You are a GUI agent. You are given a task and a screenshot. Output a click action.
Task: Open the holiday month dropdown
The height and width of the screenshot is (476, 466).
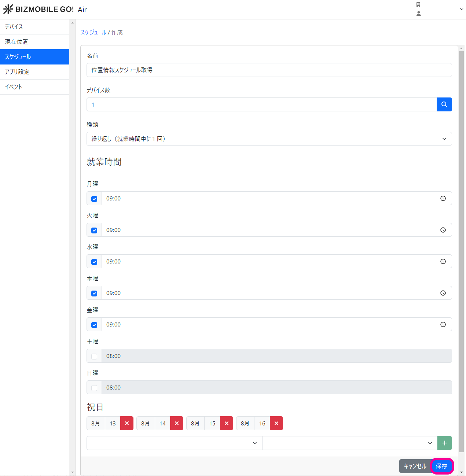point(174,443)
